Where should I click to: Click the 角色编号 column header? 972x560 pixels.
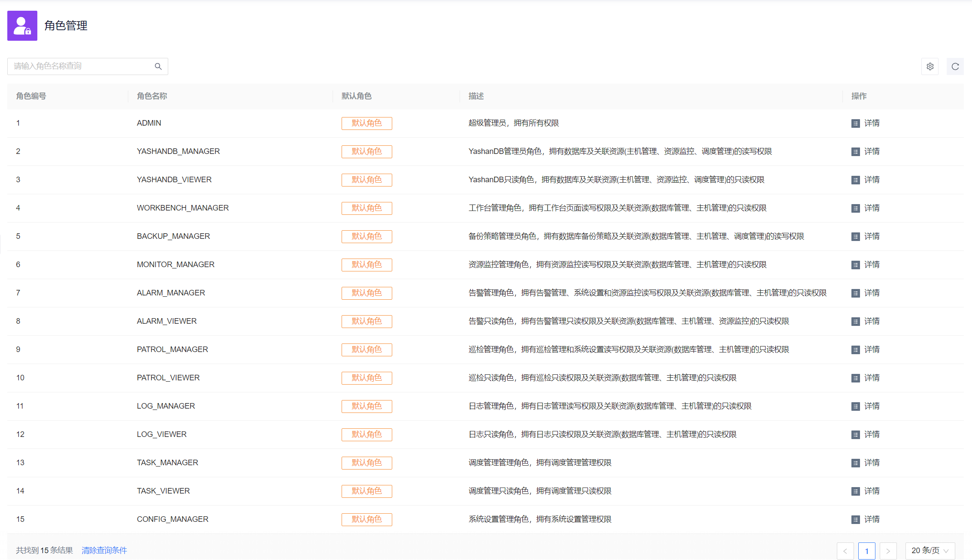pos(31,96)
